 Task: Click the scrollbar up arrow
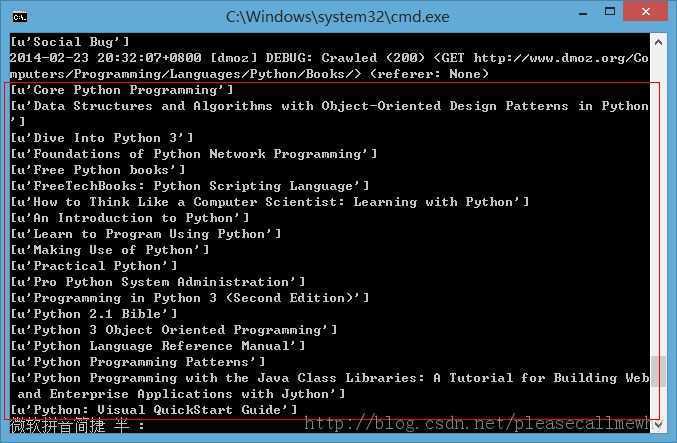658,42
